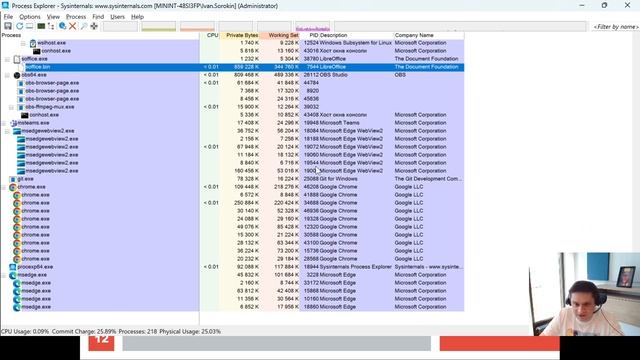This screenshot has height=360, width=640.
Task: Sort by the Description column header
Action: tap(356, 36)
